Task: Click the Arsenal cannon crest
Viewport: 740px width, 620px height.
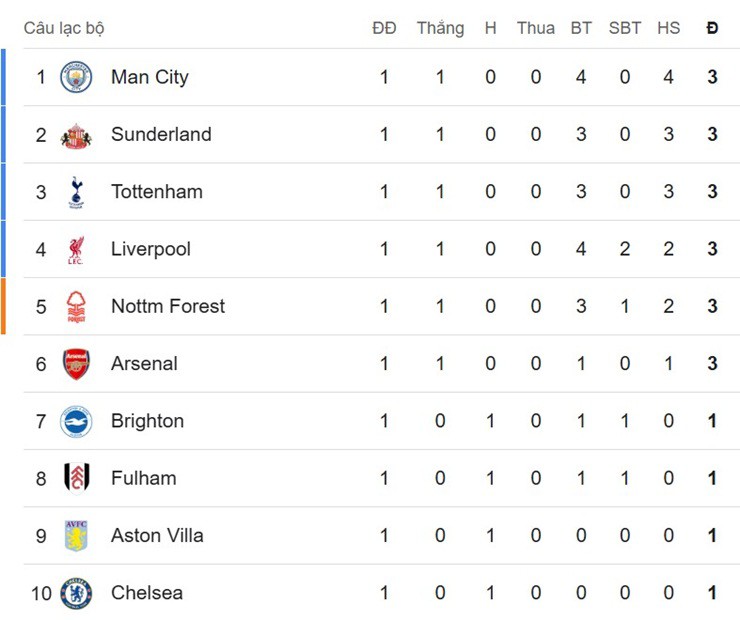Action: (76, 364)
